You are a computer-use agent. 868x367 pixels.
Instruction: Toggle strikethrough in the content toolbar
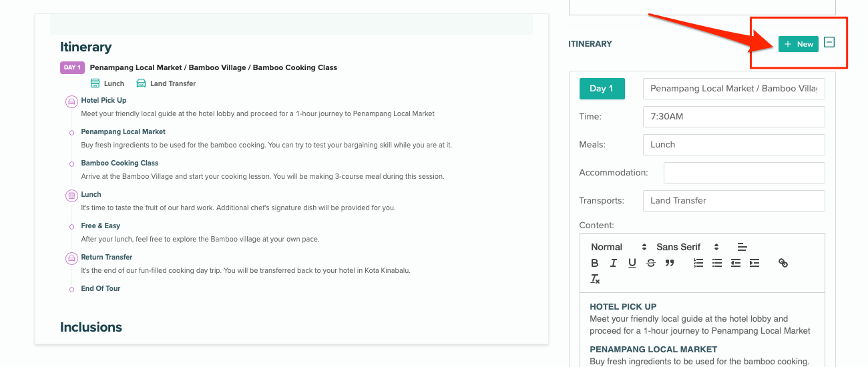651,263
